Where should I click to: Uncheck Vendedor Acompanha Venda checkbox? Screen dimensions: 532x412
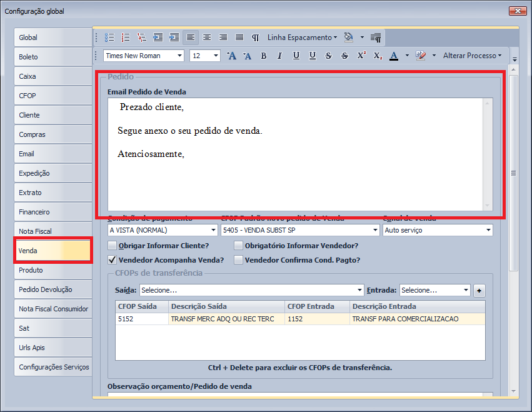[113, 260]
